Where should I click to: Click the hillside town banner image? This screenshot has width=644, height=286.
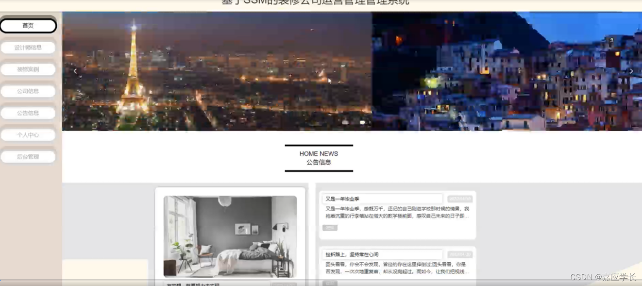pos(507,71)
